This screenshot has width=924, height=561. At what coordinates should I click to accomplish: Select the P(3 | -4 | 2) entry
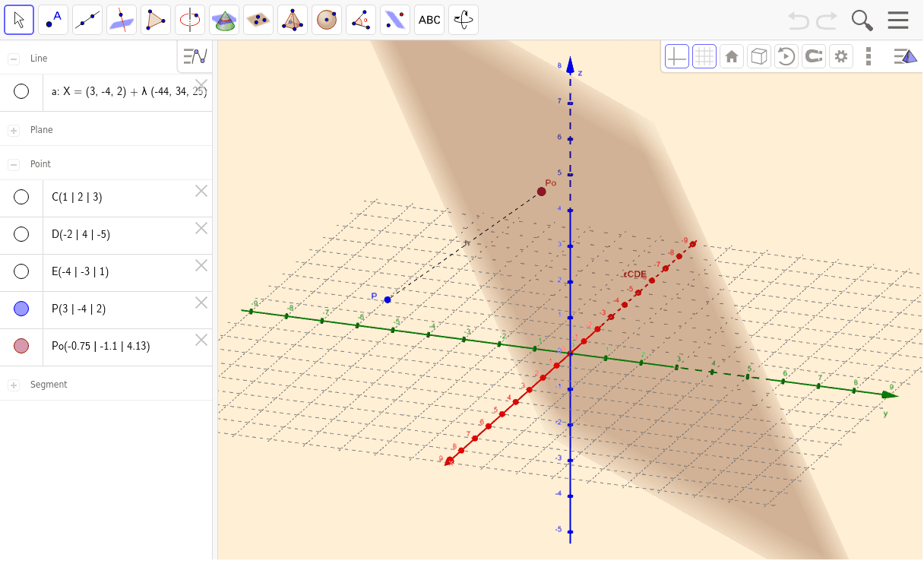pos(79,309)
